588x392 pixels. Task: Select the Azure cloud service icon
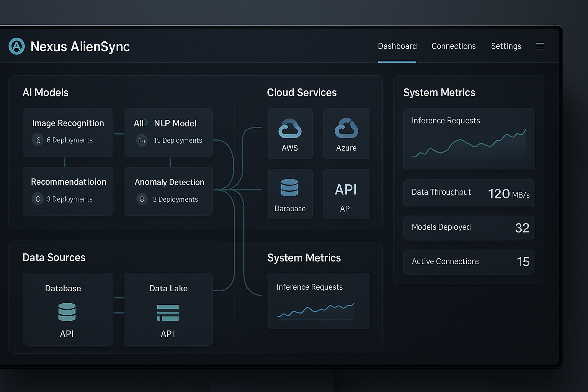click(x=346, y=129)
